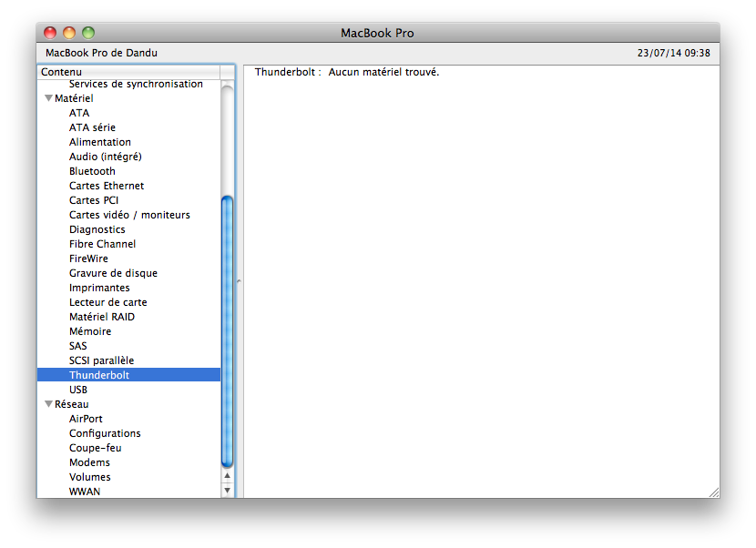This screenshot has width=756, height=548.
Task: Select Services de synchronisation entry
Action: click(136, 84)
